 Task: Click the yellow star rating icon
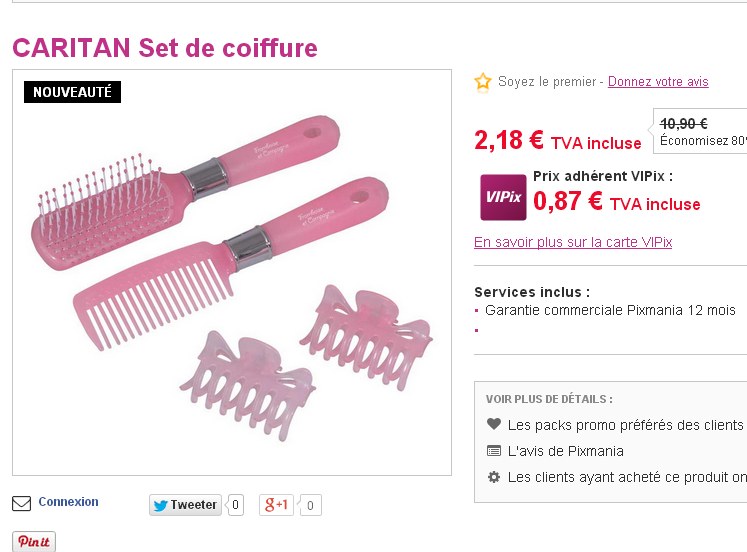tap(483, 82)
